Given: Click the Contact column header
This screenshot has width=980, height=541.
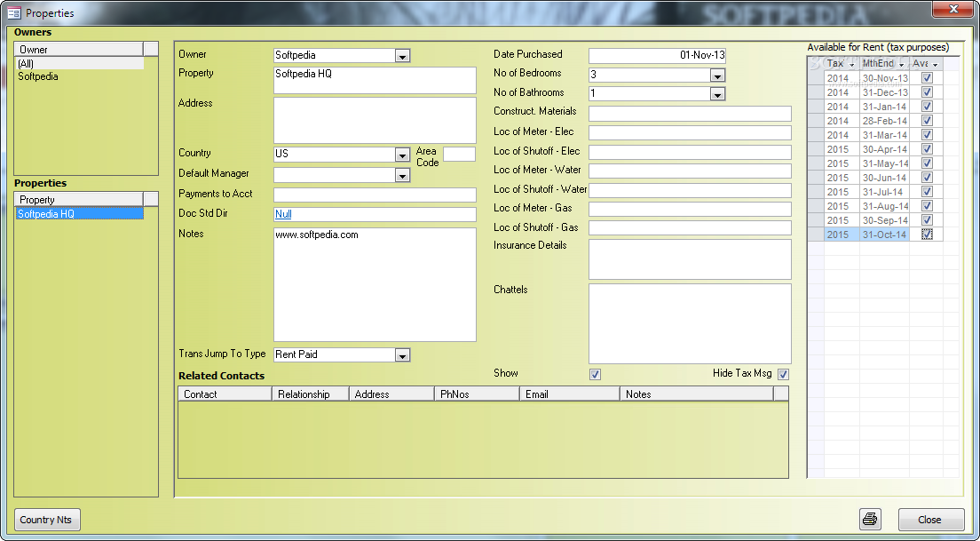Looking at the screenshot, I should [225, 394].
